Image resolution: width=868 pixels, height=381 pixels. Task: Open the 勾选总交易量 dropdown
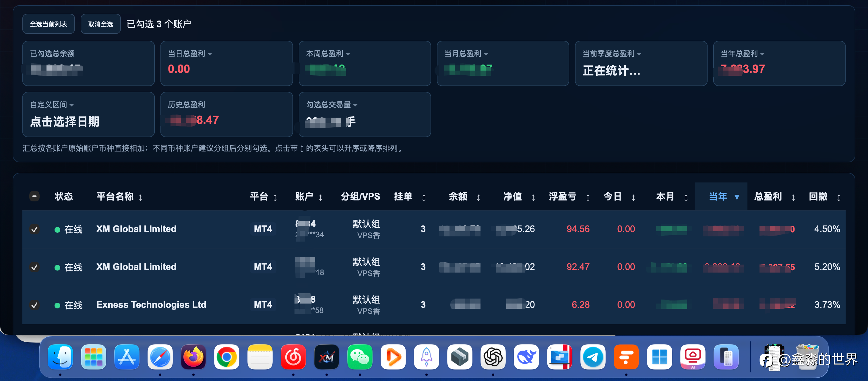332,105
